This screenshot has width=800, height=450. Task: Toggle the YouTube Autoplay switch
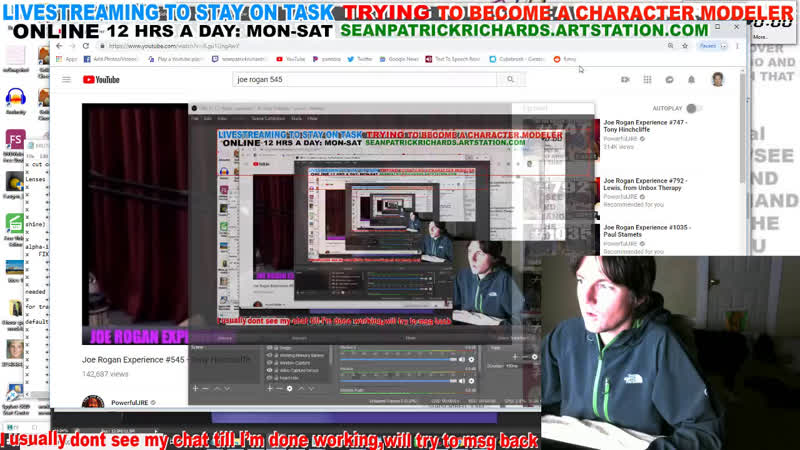click(x=693, y=108)
